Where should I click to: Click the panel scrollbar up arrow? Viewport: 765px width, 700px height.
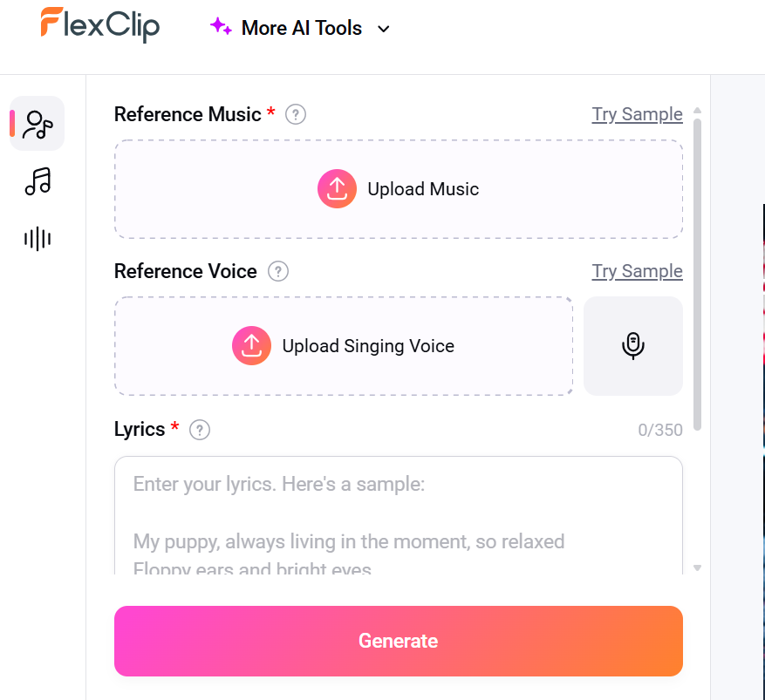(x=697, y=110)
